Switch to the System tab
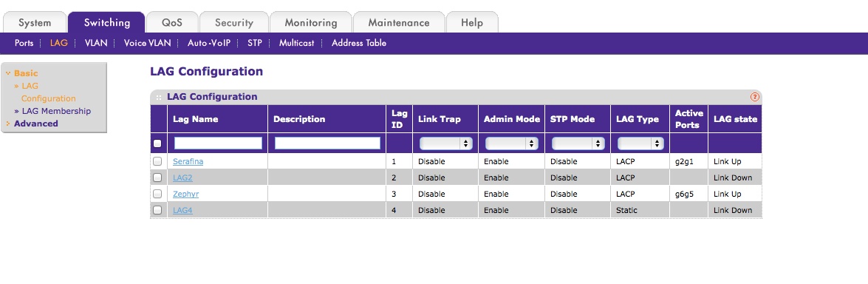 tap(34, 23)
